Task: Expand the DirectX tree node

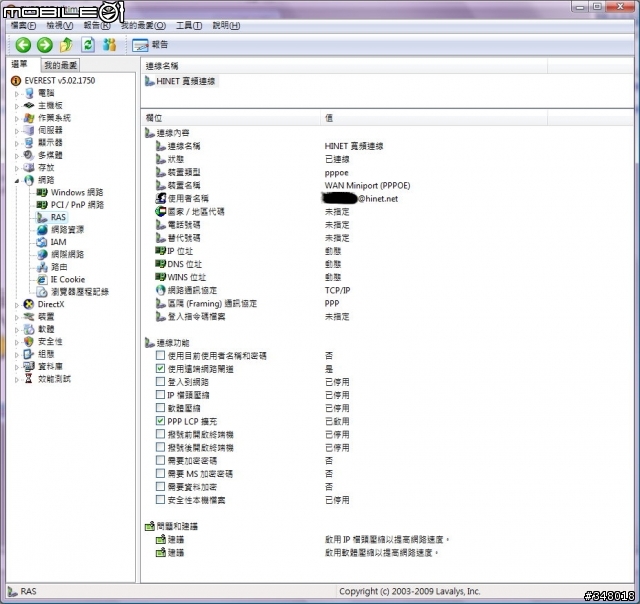Action: [x=17, y=305]
